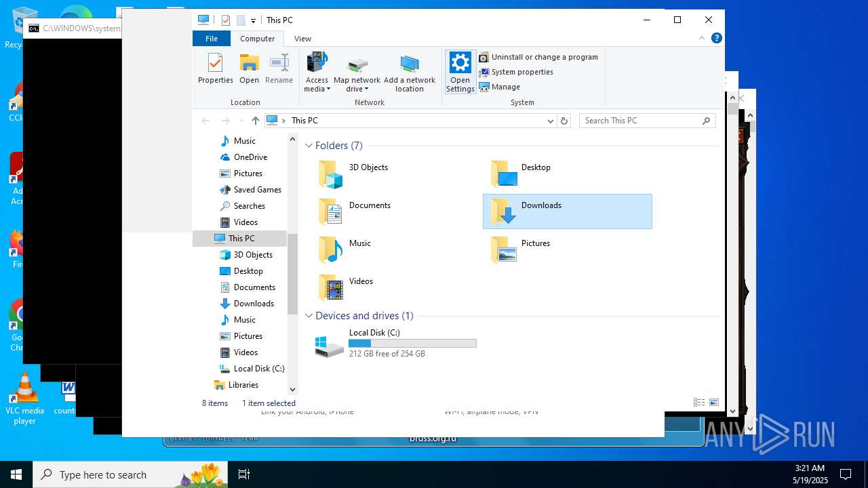Open recent locations dropdown arrow

tap(241, 121)
